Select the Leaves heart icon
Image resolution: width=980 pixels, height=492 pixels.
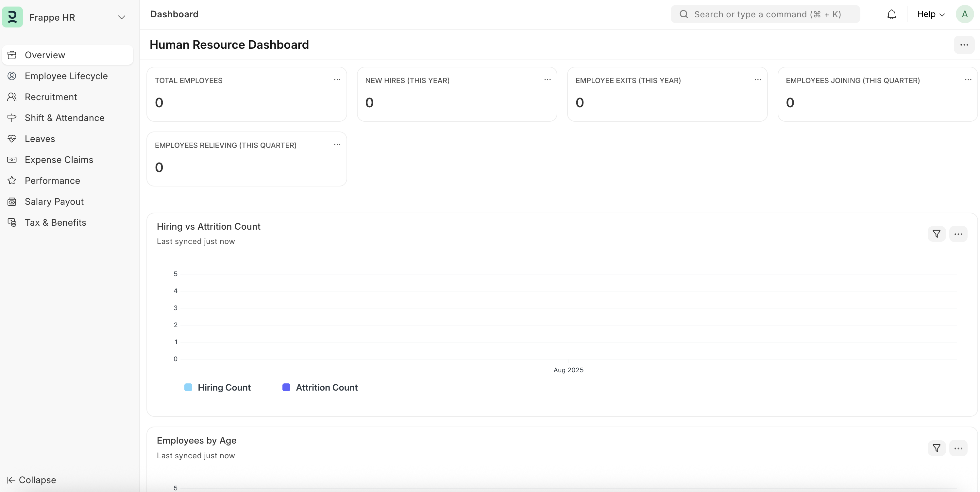(12, 139)
